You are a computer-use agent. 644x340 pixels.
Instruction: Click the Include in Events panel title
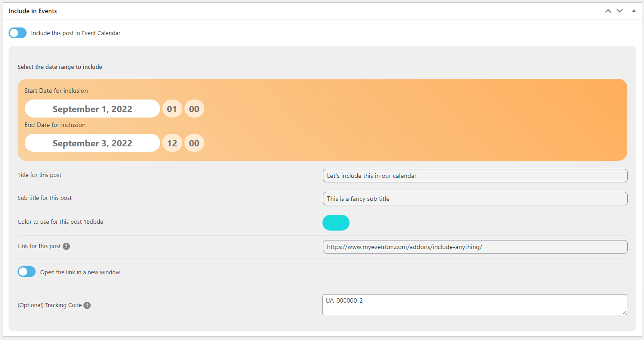tap(33, 11)
